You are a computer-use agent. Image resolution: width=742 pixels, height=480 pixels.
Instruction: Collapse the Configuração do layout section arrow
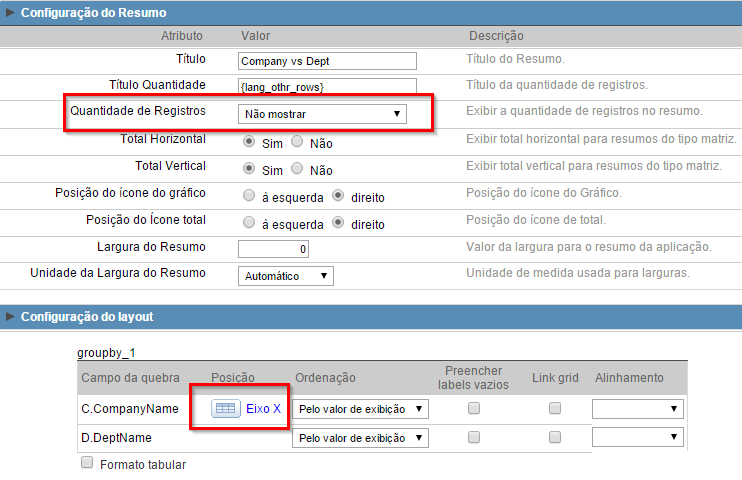pyautogui.click(x=10, y=317)
